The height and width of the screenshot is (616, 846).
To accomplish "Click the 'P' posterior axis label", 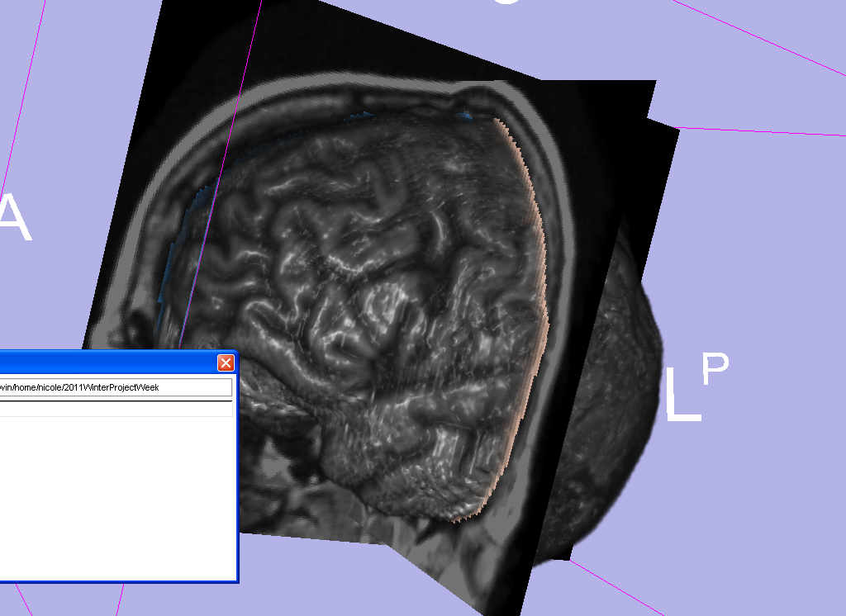I will click(715, 369).
